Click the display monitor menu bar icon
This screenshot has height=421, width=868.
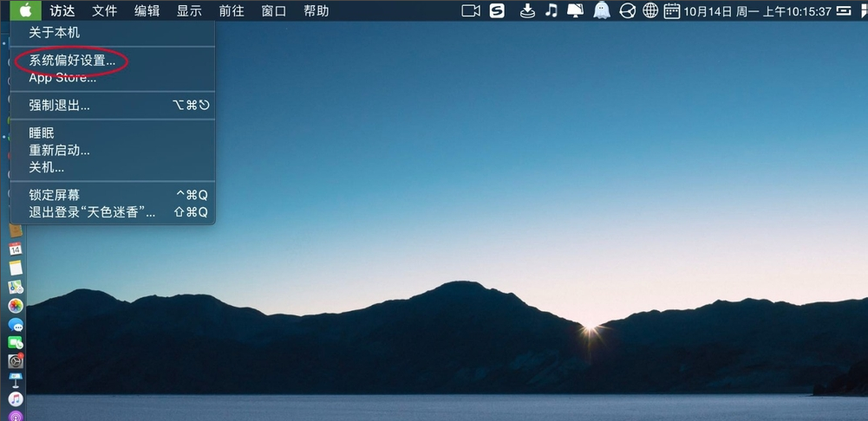[576, 11]
